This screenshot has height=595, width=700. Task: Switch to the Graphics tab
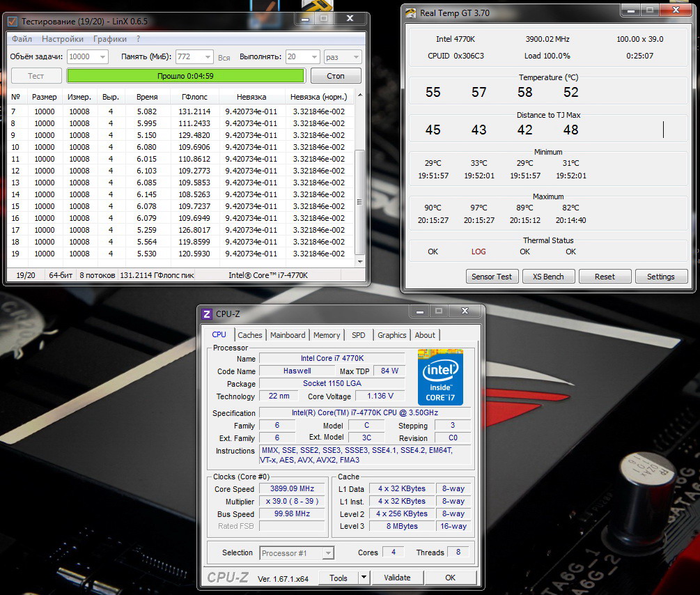click(392, 335)
